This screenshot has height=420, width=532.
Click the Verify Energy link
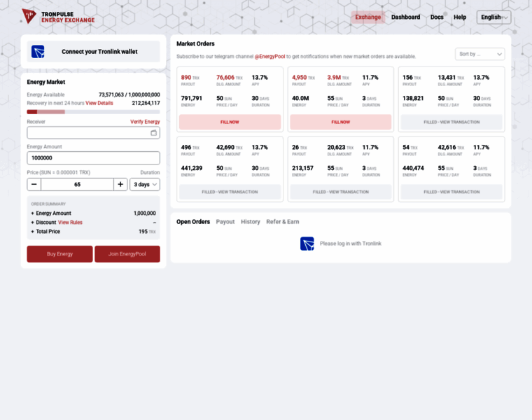point(145,122)
